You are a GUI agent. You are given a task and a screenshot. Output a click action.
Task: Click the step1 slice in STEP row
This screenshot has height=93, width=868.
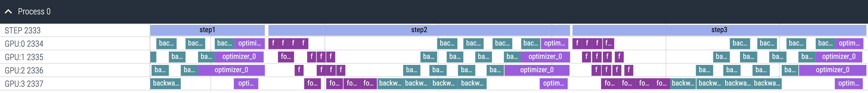pyautogui.click(x=207, y=30)
